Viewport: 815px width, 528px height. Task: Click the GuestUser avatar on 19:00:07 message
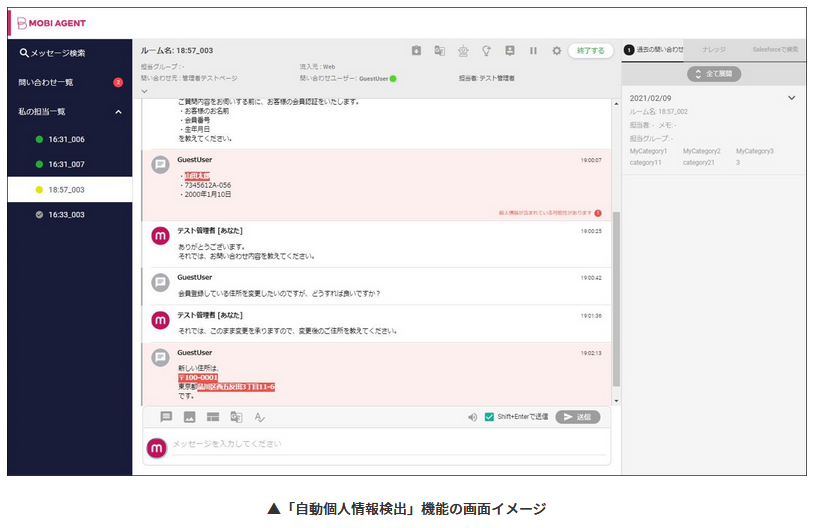pos(161,165)
